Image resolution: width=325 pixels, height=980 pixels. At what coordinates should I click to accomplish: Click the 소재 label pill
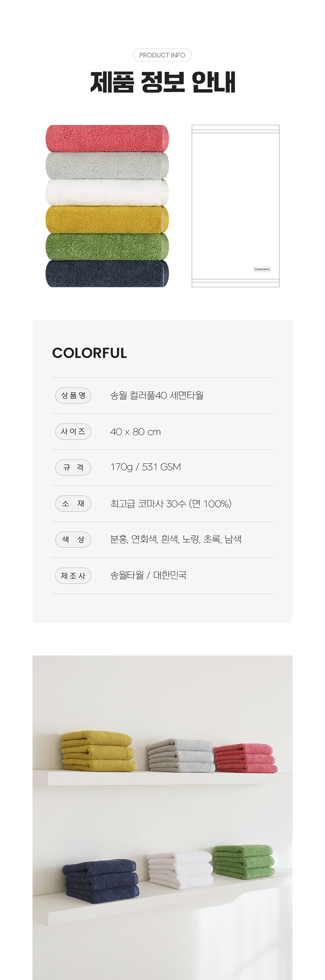pos(73,503)
